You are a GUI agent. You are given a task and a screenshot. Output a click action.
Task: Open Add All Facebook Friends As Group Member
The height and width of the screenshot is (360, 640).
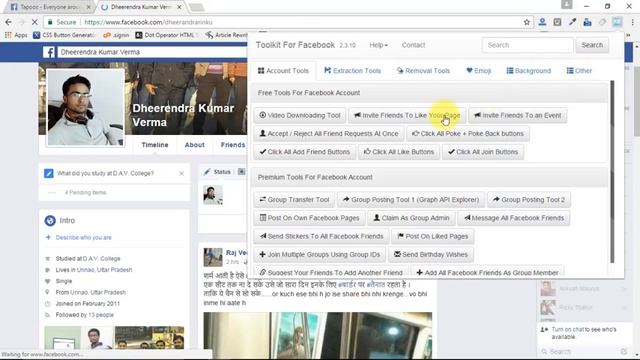point(487,272)
